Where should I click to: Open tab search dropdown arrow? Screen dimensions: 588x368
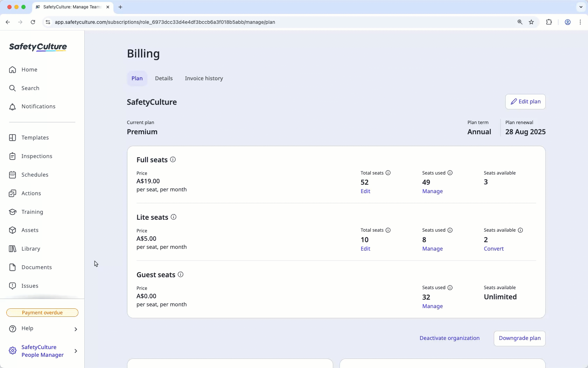click(x=581, y=7)
